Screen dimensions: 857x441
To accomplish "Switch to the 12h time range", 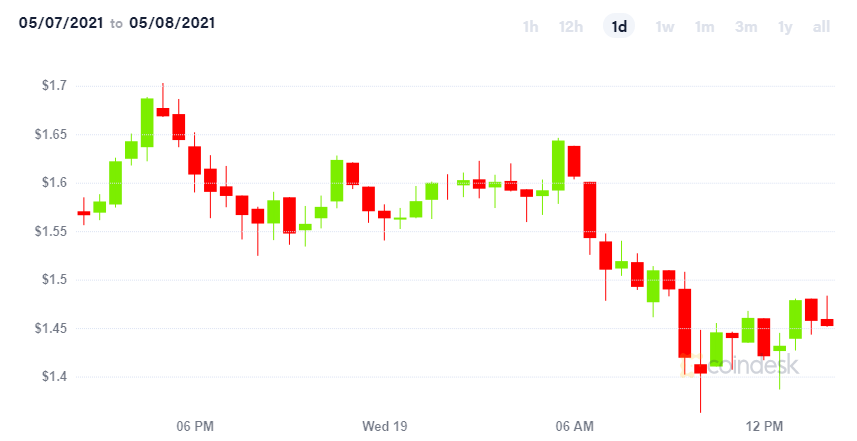I will click(x=571, y=26).
